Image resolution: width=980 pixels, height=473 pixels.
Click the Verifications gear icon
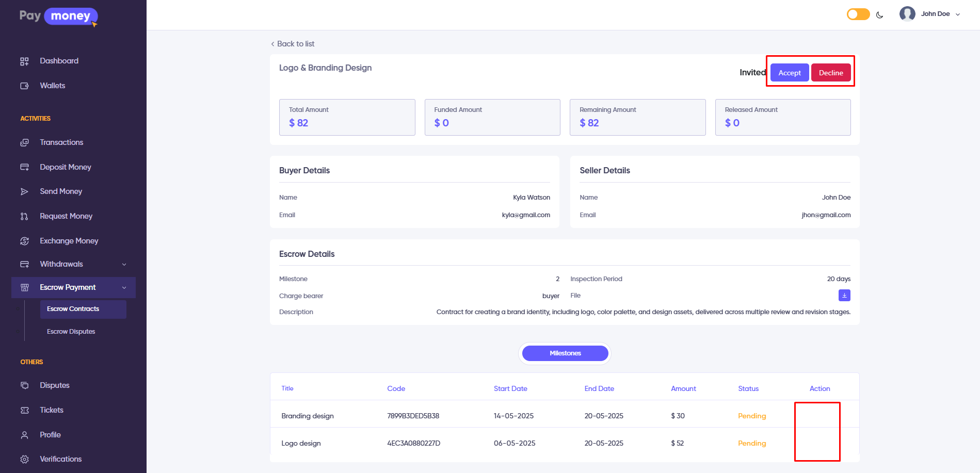click(x=24, y=460)
